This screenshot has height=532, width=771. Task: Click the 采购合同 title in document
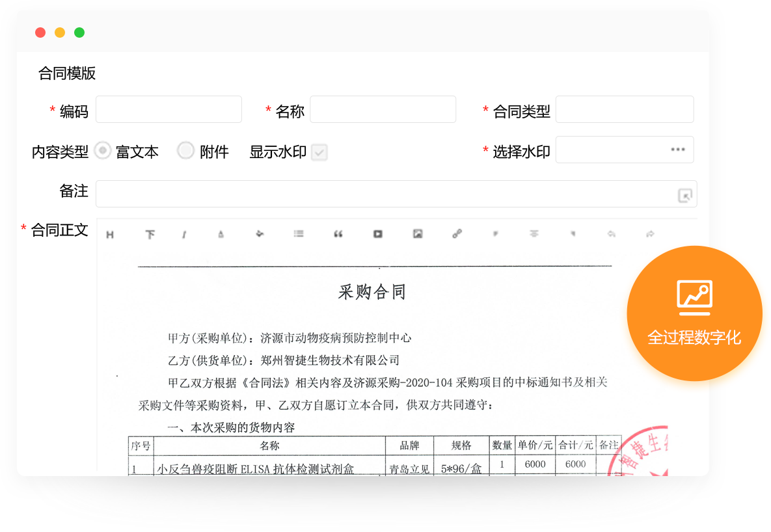(372, 292)
